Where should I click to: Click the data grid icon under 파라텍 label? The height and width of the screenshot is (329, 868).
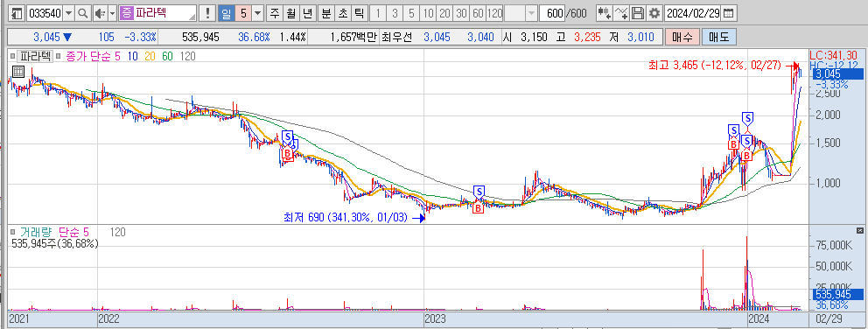tap(17, 71)
